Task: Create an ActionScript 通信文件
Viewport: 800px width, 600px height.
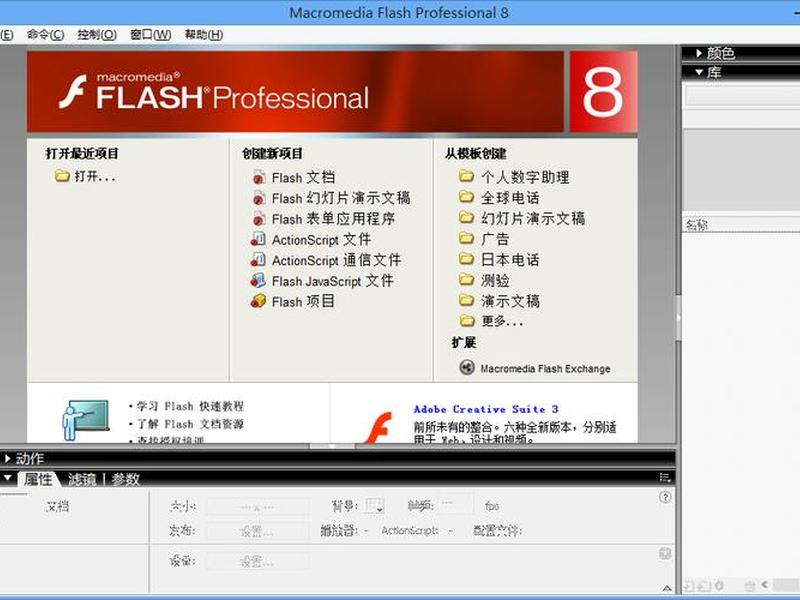Action: pyautogui.click(x=336, y=260)
